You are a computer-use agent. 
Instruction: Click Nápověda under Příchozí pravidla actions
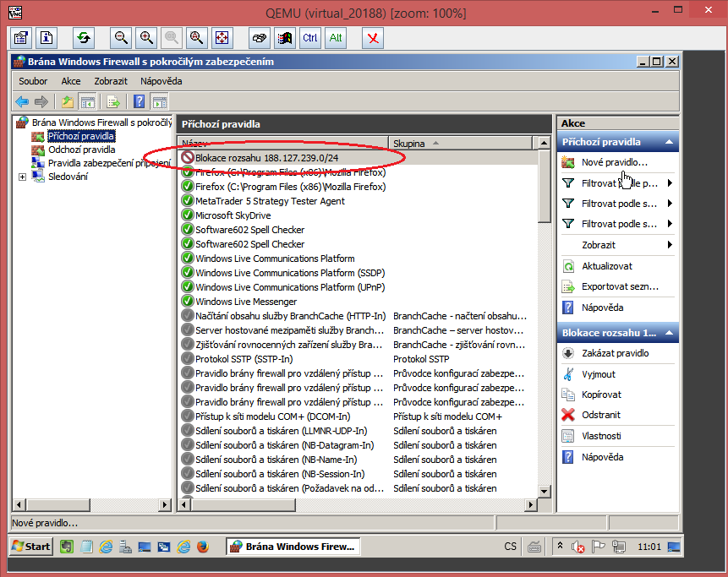coord(602,308)
